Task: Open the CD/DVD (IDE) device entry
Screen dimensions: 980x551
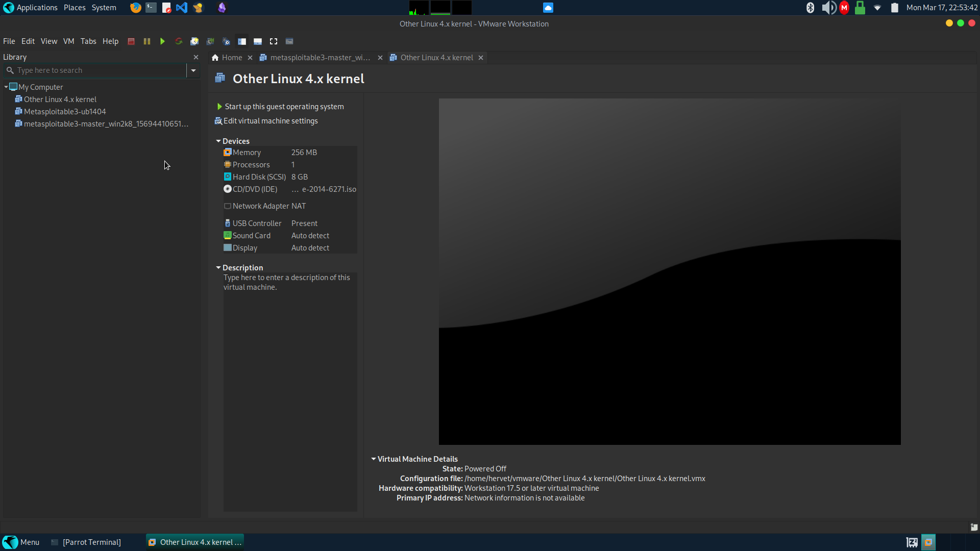Action: pyautogui.click(x=254, y=189)
